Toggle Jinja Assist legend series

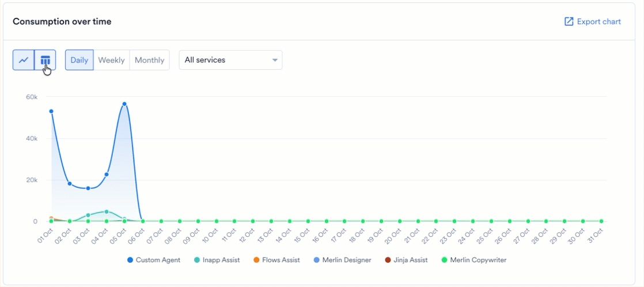tap(406, 260)
